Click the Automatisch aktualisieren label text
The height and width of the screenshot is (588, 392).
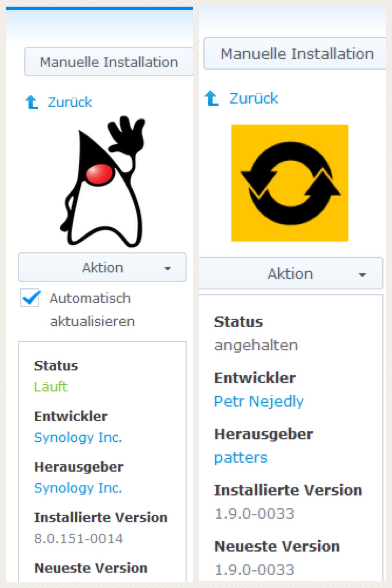point(92,310)
